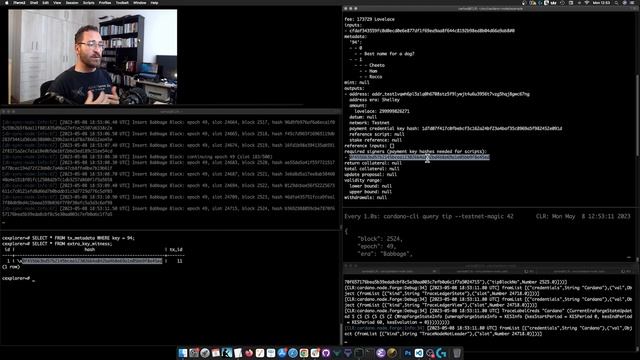Open the Edit menu

(45, 2)
